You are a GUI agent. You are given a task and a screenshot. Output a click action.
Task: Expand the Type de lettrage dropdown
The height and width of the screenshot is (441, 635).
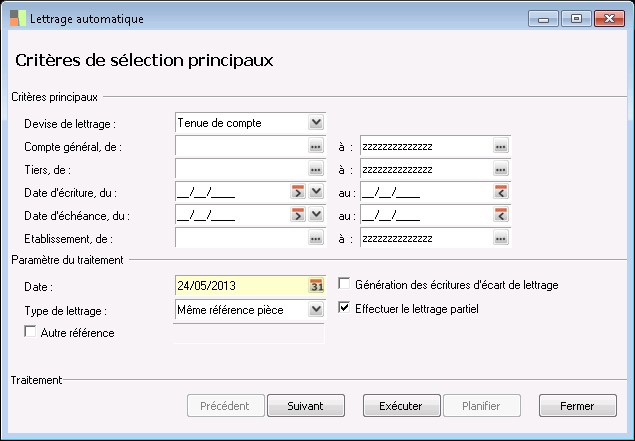point(316,310)
